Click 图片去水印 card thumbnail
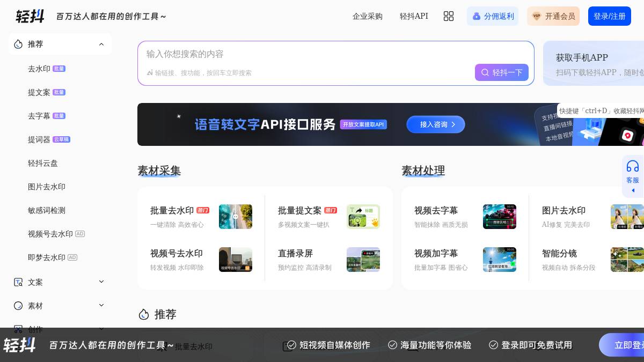 (x=627, y=217)
